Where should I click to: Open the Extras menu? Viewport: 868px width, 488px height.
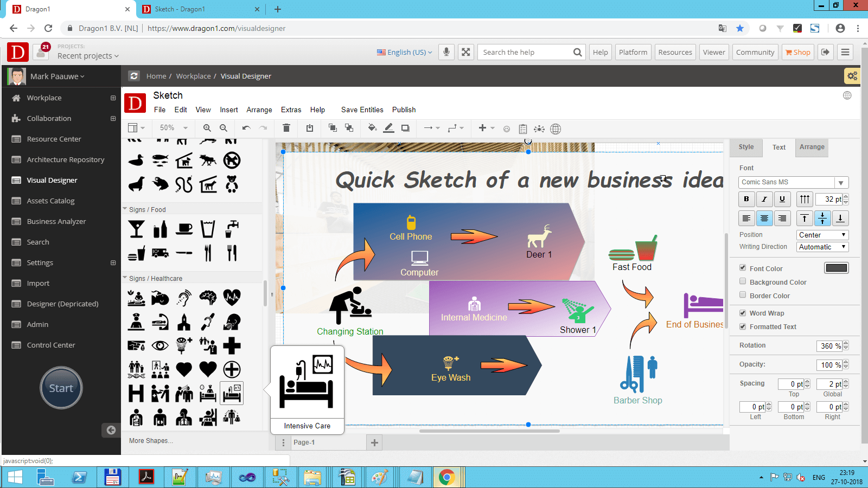click(291, 110)
